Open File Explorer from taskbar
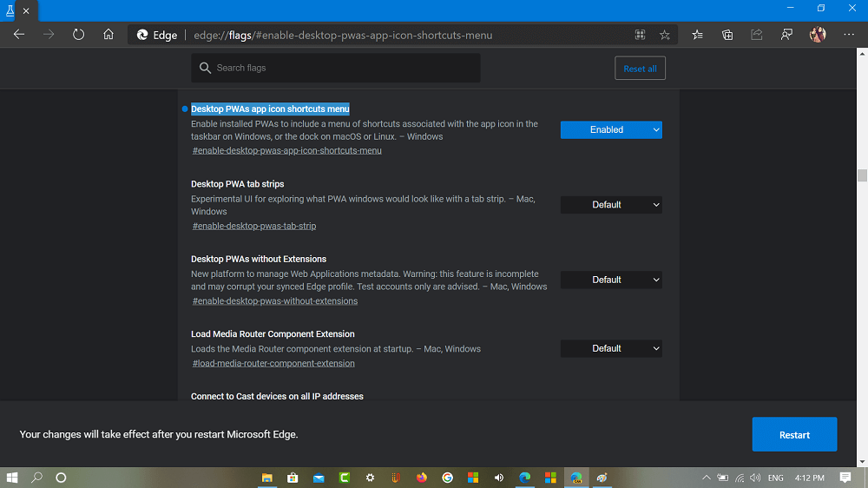 coord(266,478)
